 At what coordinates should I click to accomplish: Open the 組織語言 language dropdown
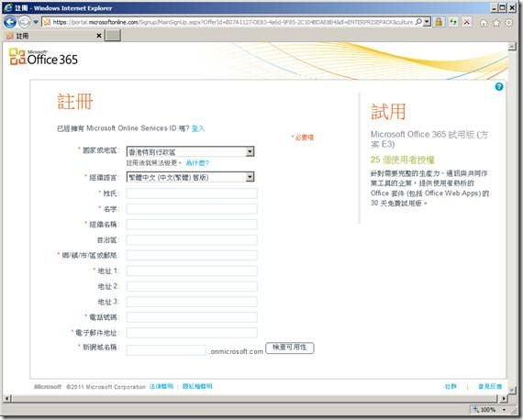pyautogui.click(x=190, y=177)
